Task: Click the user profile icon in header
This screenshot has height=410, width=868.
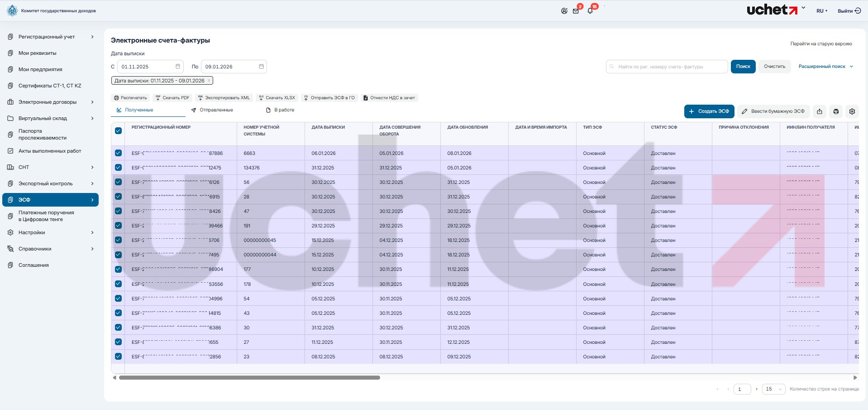Action: pyautogui.click(x=564, y=11)
